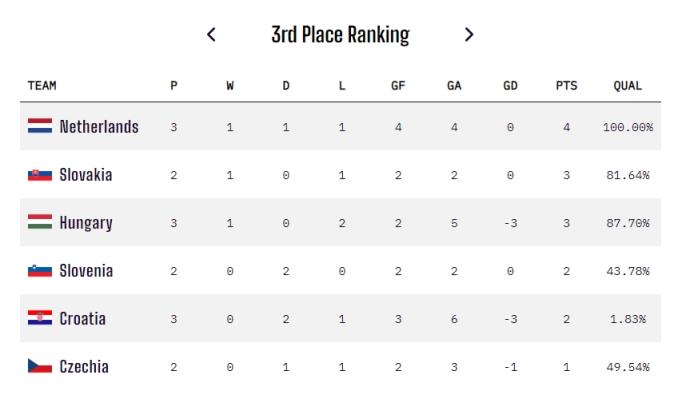Click the Croatia flag icon
This screenshot has width=674, height=403.
pos(40,318)
